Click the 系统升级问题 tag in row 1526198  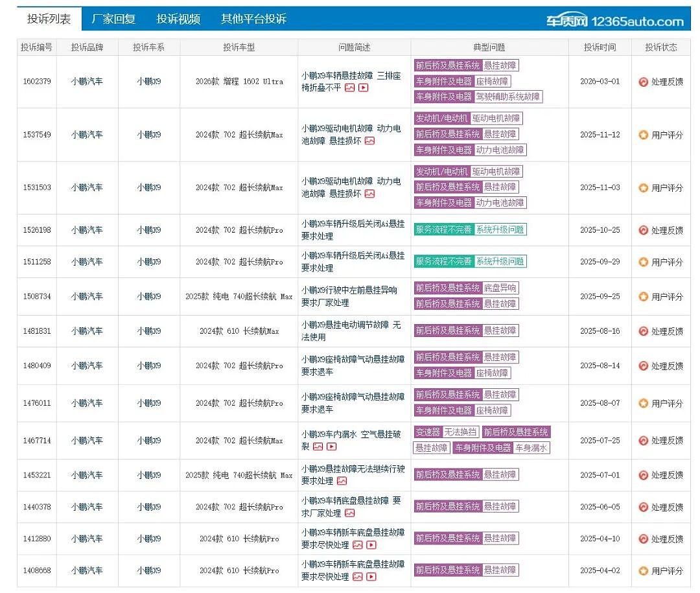pyautogui.click(x=500, y=229)
